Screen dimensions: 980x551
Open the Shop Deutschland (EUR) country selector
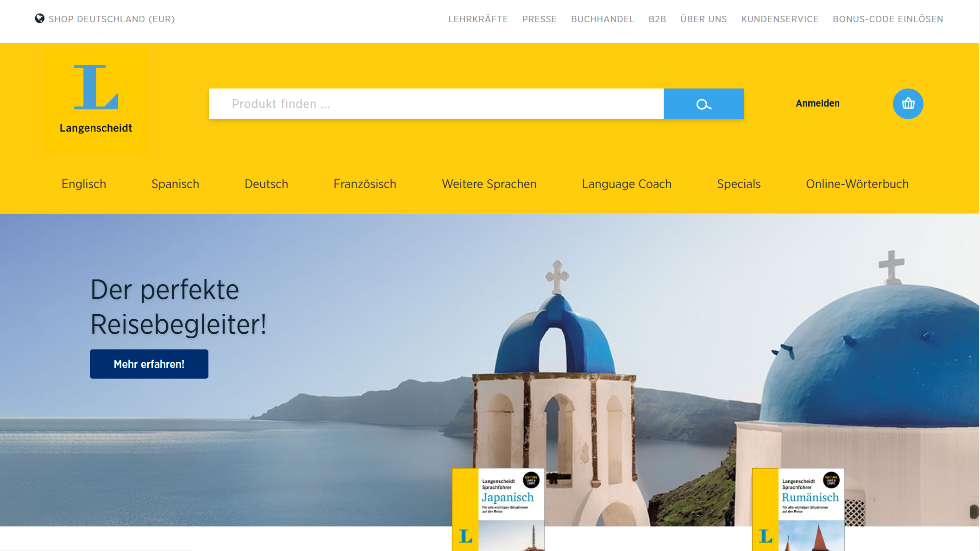(x=105, y=19)
